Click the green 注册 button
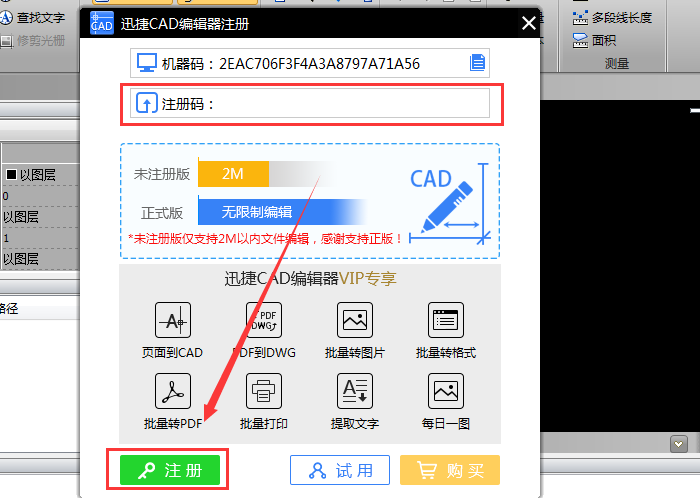The width and height of the screenshot is (700, 498). pyautogui.click(x=170, y=470)
